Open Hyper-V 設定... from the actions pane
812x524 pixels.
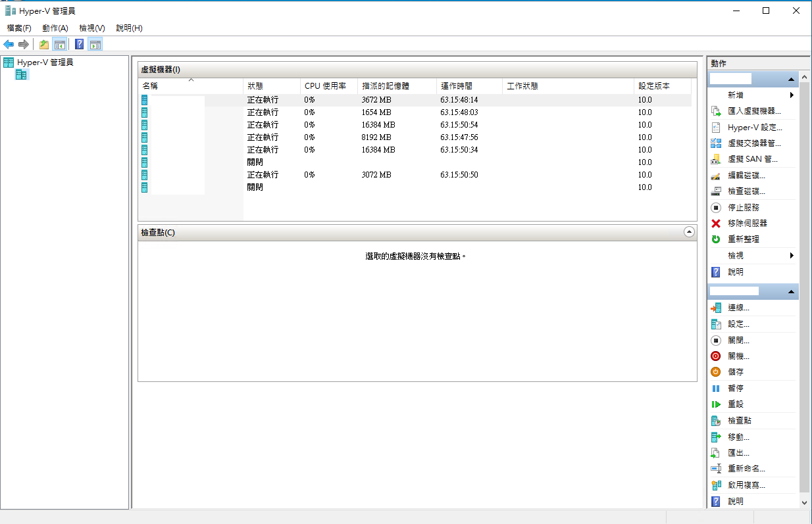pos(755,128)
